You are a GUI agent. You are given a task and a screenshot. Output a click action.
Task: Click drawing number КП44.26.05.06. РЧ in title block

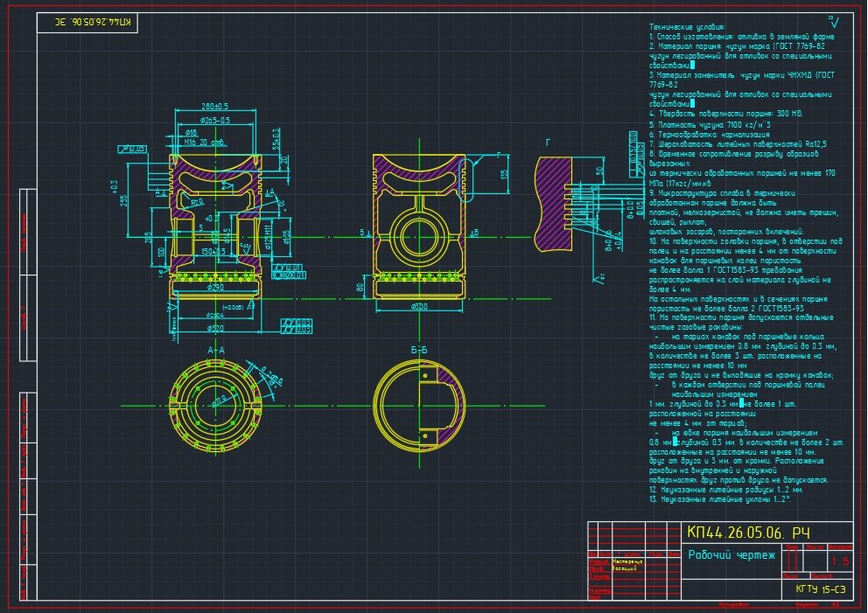[747, 533]
